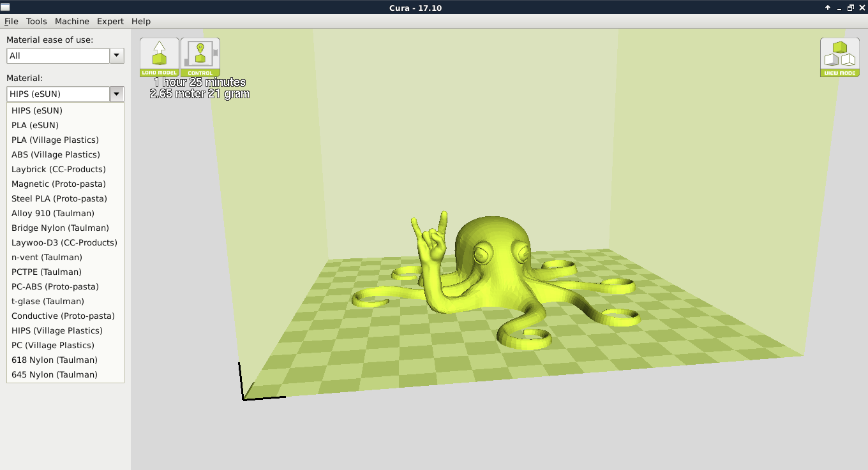Image resolution: width=868 pixels, height=470 pixels.
Task: Click the Material combo box field
Action: (x=58, y=94)
